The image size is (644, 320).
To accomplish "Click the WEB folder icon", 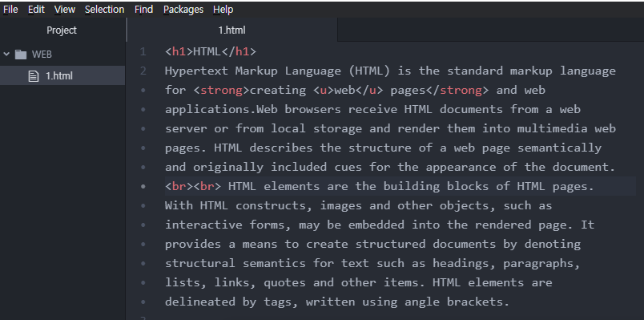I will click(21, 55).
